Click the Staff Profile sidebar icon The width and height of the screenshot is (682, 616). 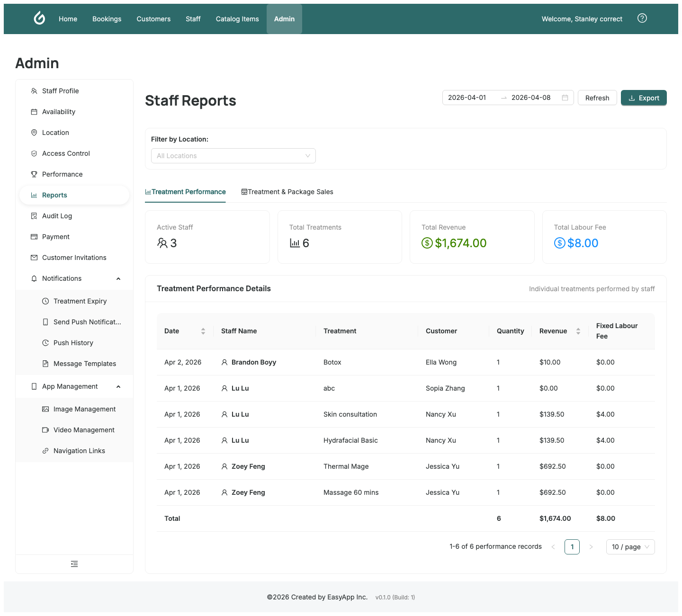tap(34, 91)
